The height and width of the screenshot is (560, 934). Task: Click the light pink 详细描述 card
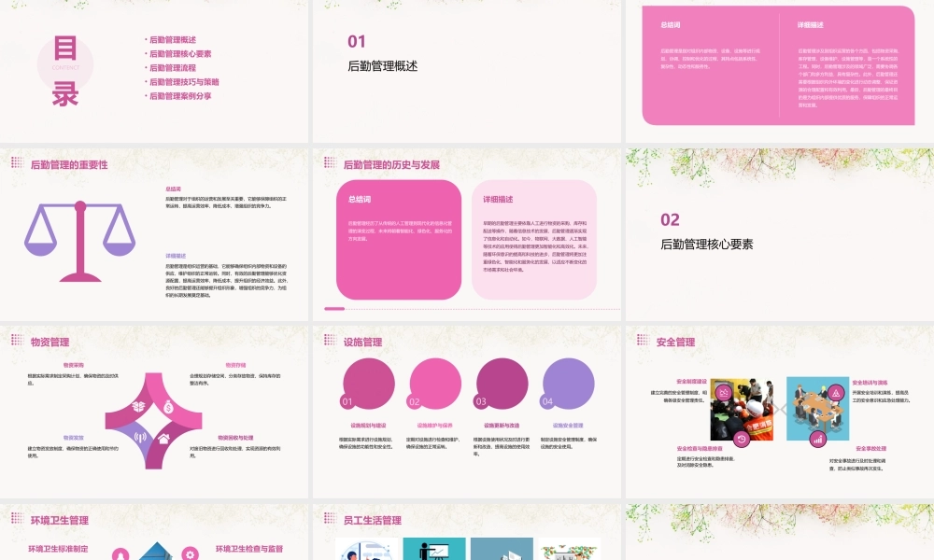tap(534, 240)
